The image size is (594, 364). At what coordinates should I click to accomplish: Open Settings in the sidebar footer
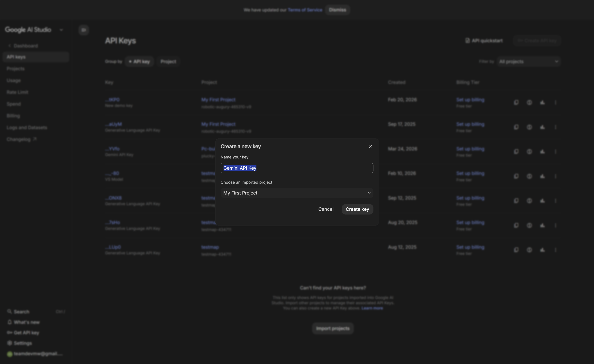(19, 343)
